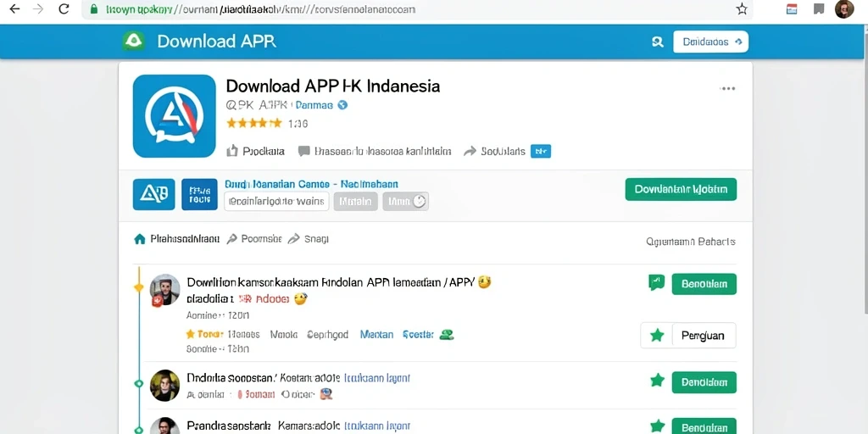
Task: Click the five-star rating under the app title
Action: (254, 124)
